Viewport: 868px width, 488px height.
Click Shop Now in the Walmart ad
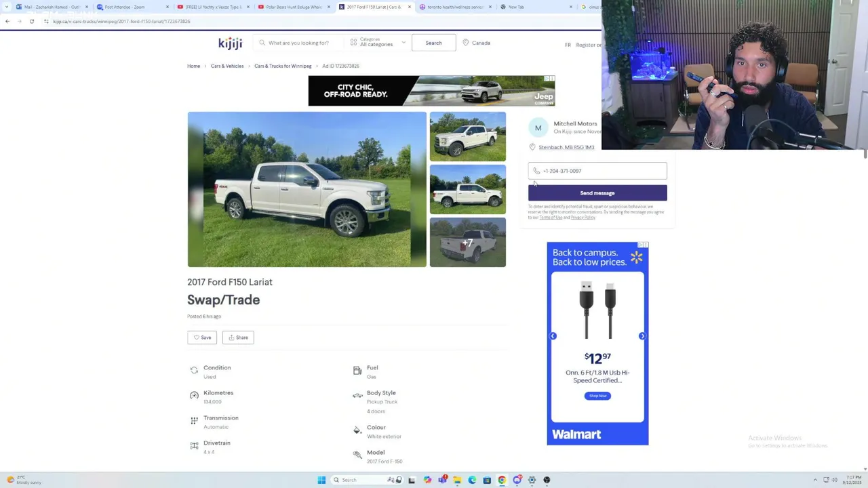(597, 396)
